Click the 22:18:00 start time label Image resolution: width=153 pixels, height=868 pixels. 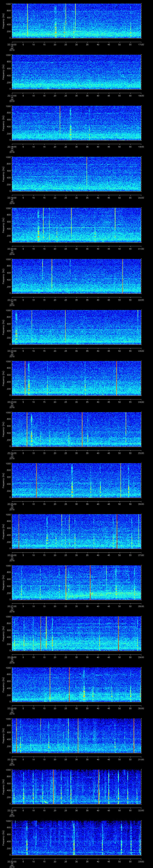click(x=12, y=147)
